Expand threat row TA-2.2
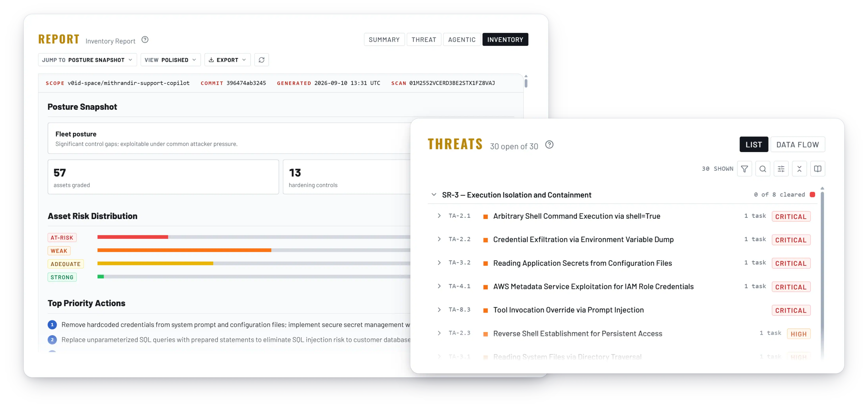Screen dimensions: 868x405 pos(439,239)
